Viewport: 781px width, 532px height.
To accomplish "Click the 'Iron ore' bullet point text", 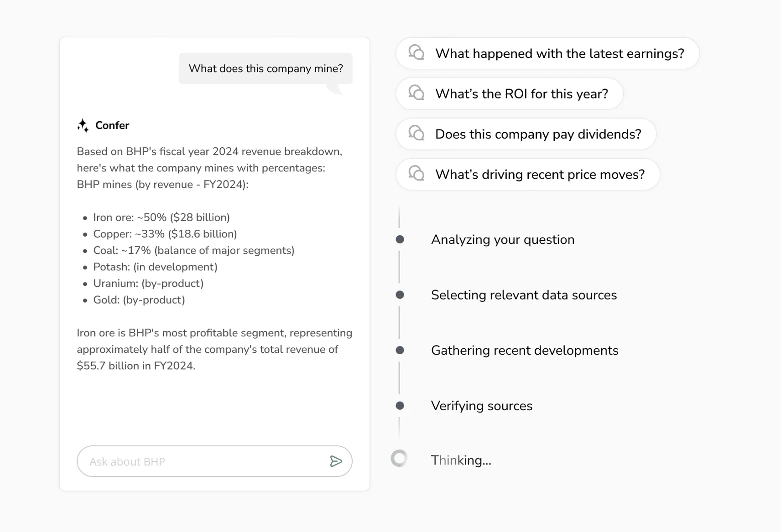I will click(161, 217).
